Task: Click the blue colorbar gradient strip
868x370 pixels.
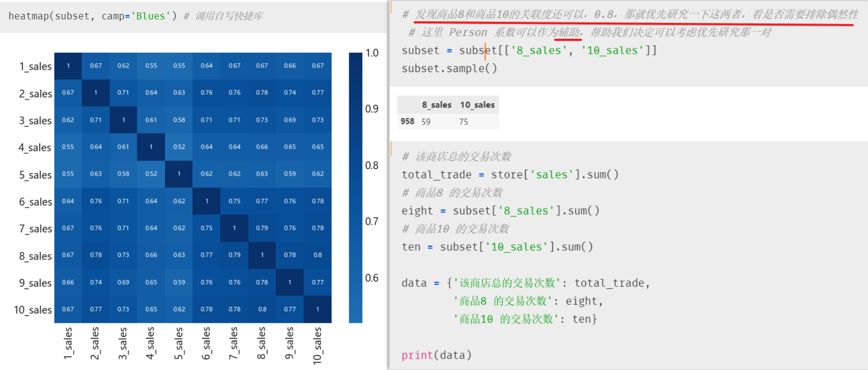Action: (x=356, y=187)
